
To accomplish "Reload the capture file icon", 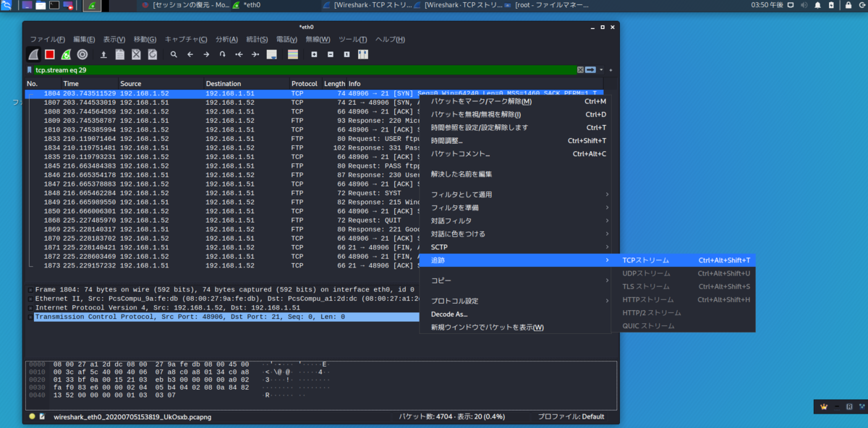I will click(153, 54).
